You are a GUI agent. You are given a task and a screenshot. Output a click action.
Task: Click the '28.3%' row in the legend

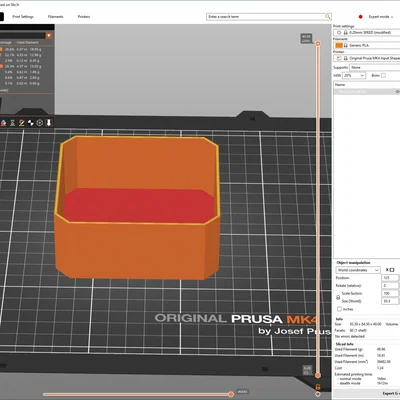click(22, 66)
